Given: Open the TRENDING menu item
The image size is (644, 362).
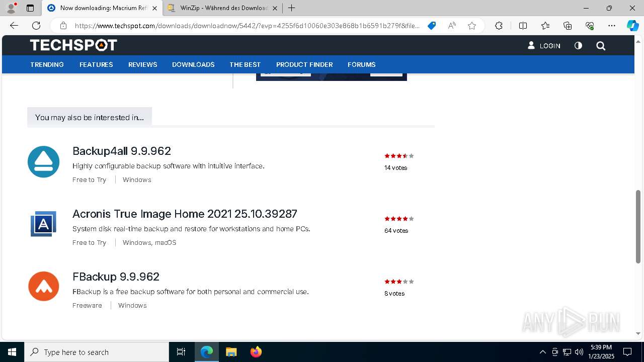Looking at the screenshot, I should 47,64.
